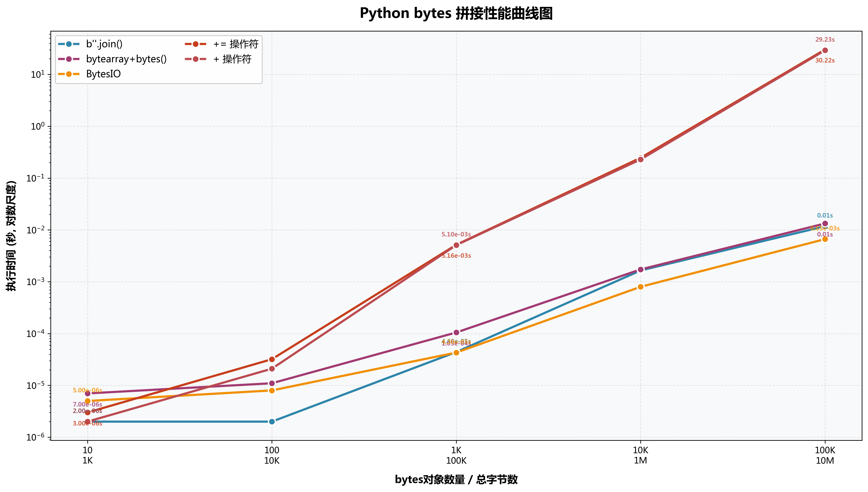Screen dimensions: 868x492
Task: Click the 5.10e-03s annotation
Action: pyautogui.click(x=456, y=234)
